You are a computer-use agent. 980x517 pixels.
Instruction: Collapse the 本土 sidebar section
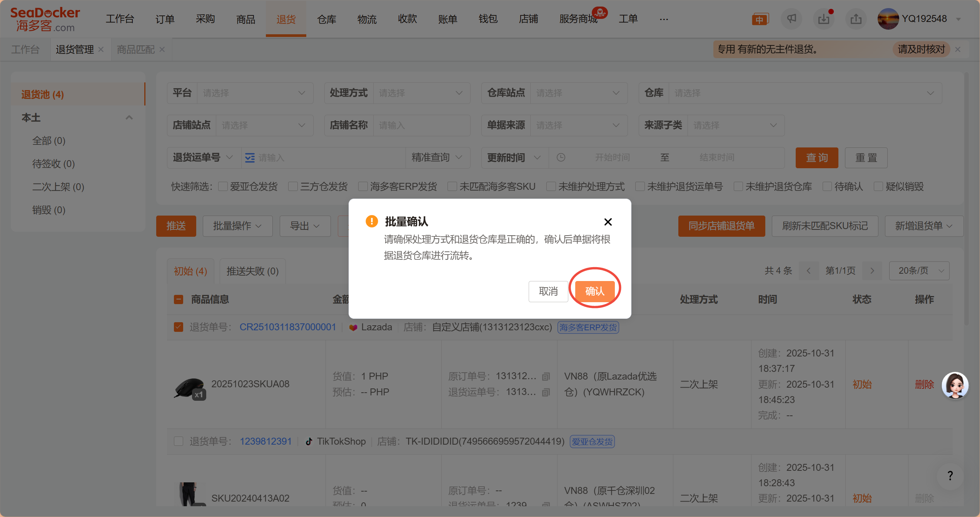pos(129,117)
